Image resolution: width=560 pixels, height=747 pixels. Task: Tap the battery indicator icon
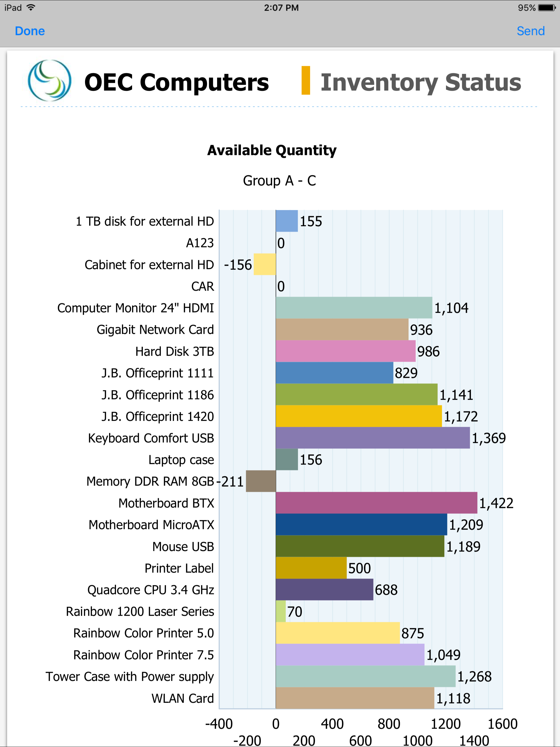pyautogui.click(x=547, y=7)
